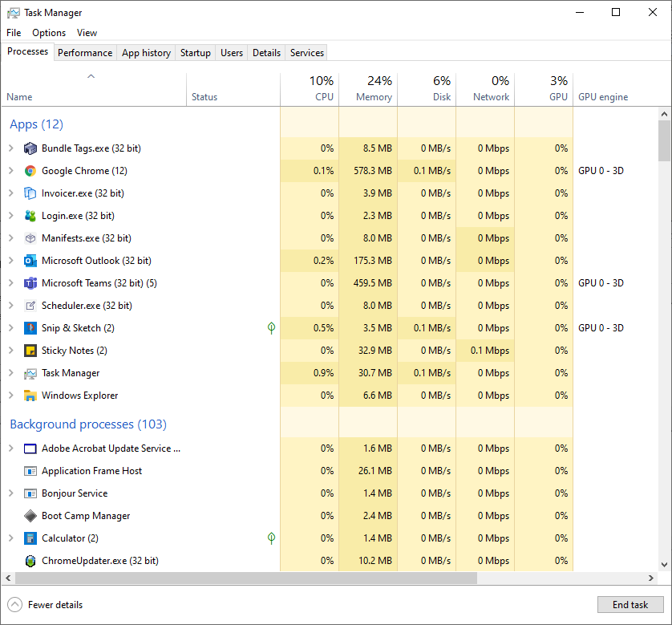The width and height of the screenshot is (672, 625).
Task: Sort by the Memory column header
Action: 368,89
